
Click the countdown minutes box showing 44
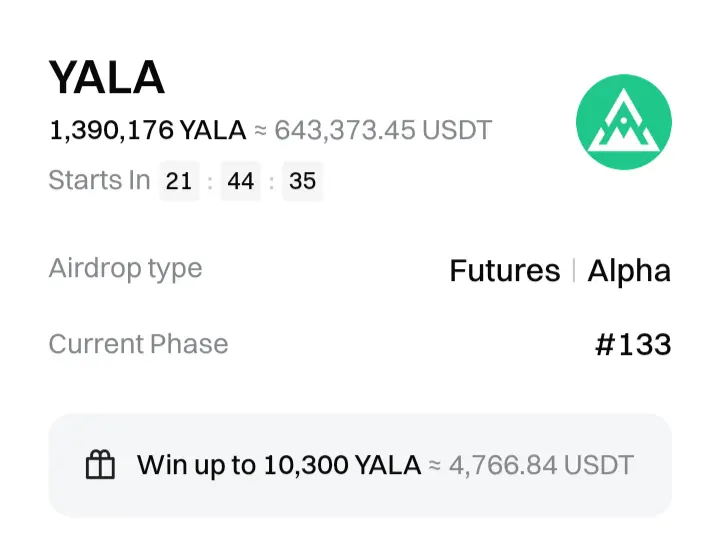[x=240, y=181]
